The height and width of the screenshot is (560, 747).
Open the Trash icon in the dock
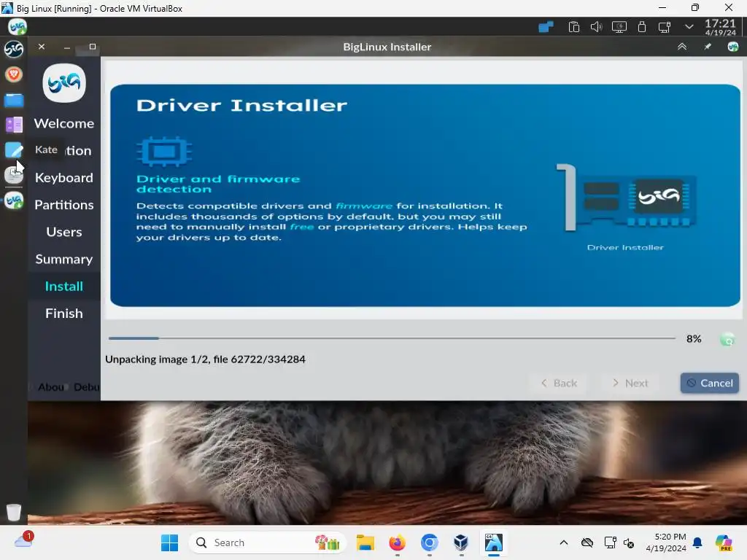pos(14,513)
